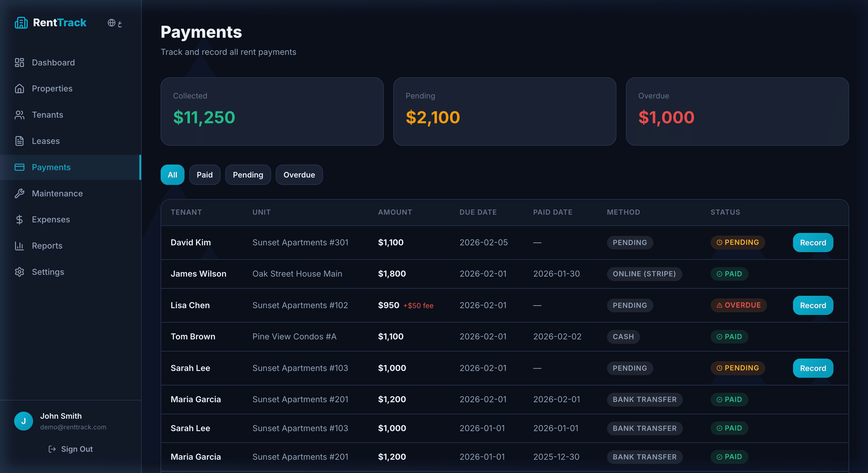Record payment for David Kim
This screenshot has height=473, width=868.
(x=813, y=242)
